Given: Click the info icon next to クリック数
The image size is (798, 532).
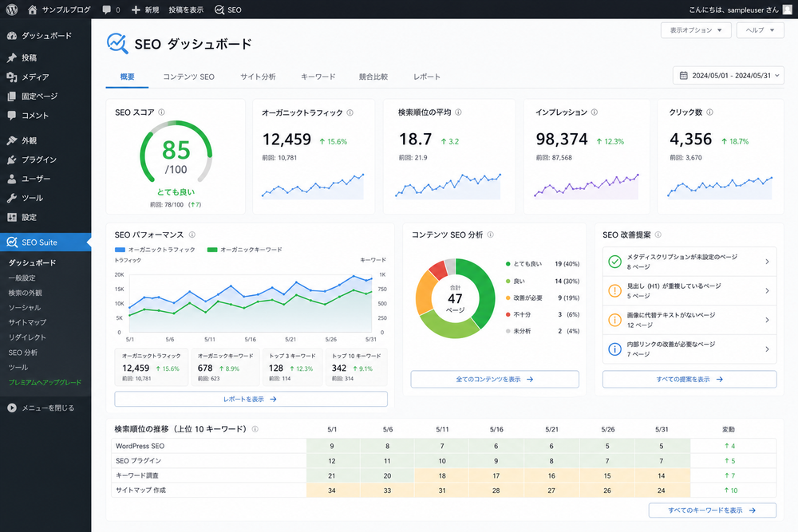Looking at the screenshot, I should 709,112.
